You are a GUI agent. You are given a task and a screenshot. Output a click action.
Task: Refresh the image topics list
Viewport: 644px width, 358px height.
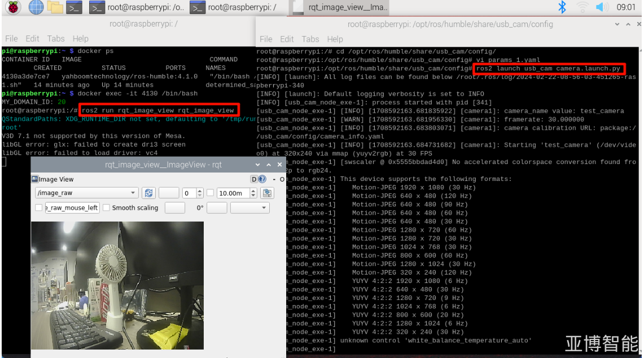[x=148, y=193]
